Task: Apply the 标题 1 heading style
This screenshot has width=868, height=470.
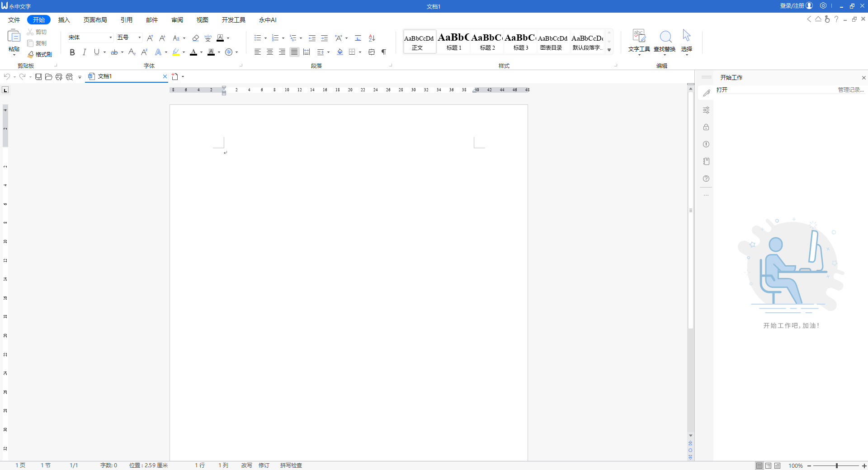Action: pyautogui.click(x=454, y=42)
